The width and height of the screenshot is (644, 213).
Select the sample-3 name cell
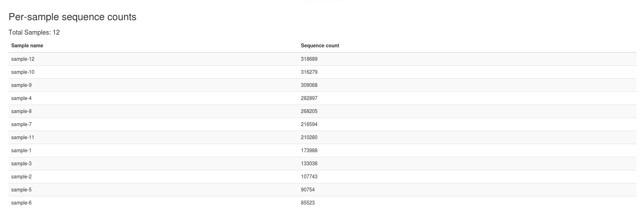(x=21, y=164)
